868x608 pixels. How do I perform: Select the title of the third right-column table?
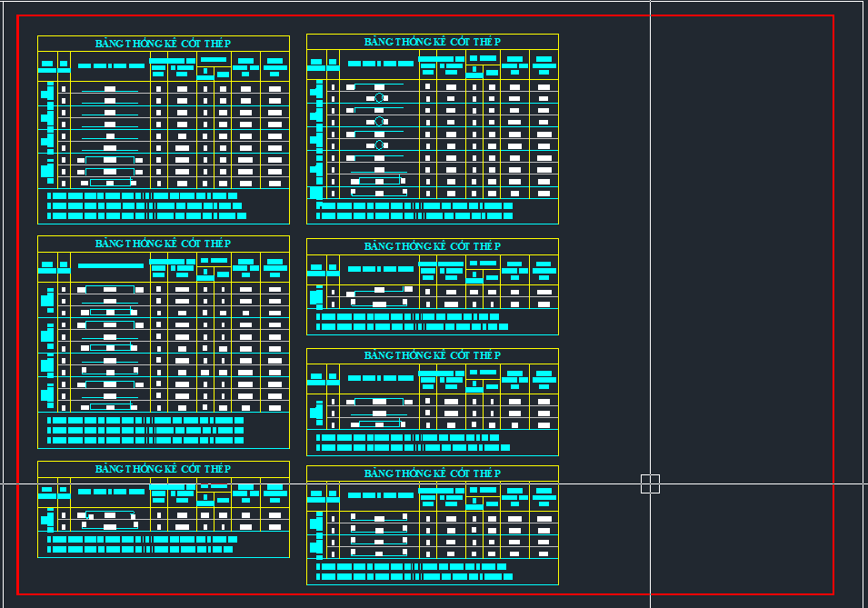tap(433, 355)
